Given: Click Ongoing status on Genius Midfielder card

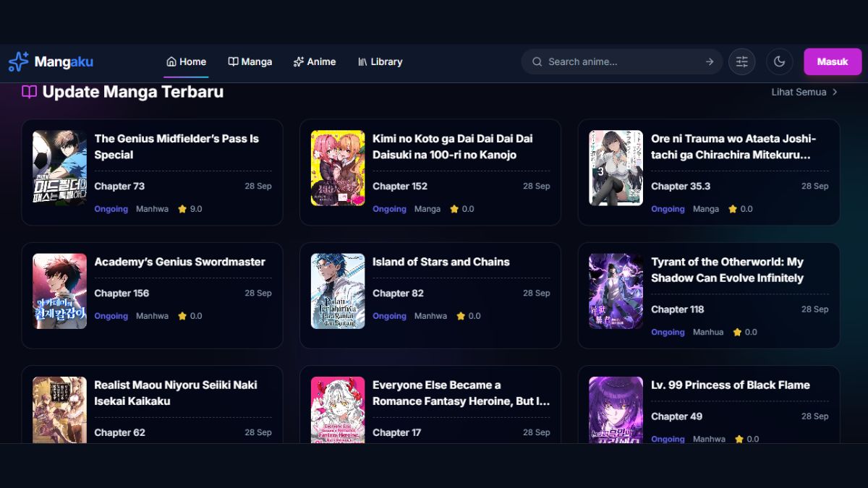Looking at the screenshot, I should click(x=111, y=209).
